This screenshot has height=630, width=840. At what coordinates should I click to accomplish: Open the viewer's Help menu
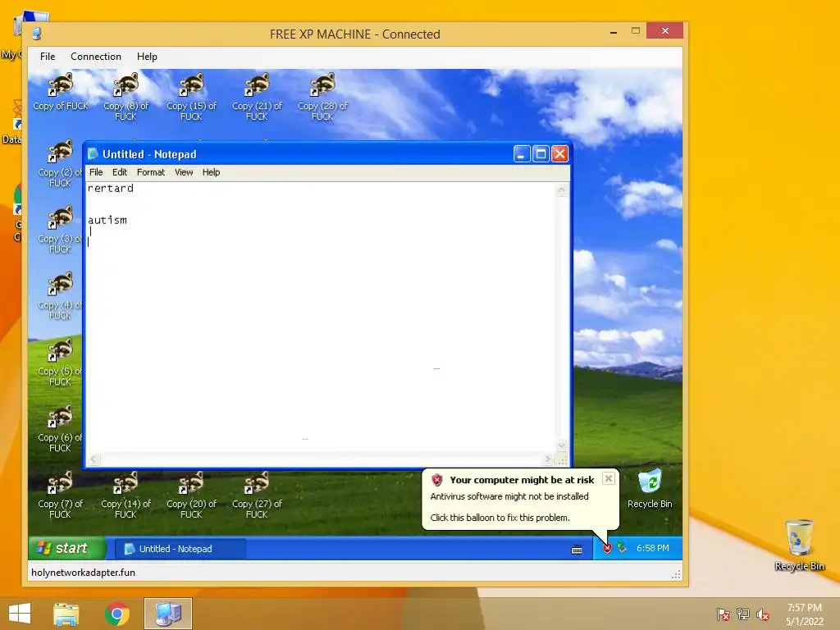[x=147, y=57]
